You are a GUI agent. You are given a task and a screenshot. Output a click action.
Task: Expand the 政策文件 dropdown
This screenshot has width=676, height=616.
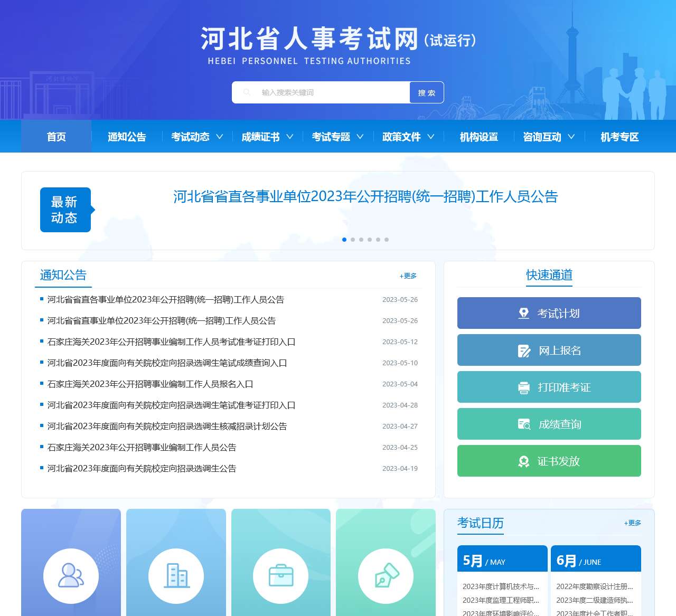pyautogui.click(x=407, y=137)
